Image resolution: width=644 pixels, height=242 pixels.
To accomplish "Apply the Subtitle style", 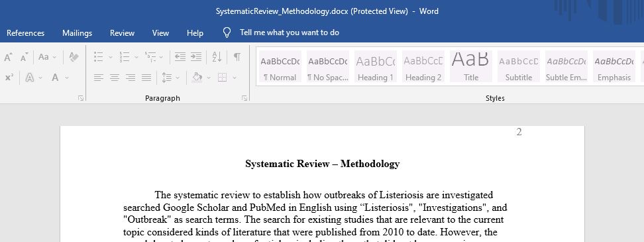I will point(518,66).
